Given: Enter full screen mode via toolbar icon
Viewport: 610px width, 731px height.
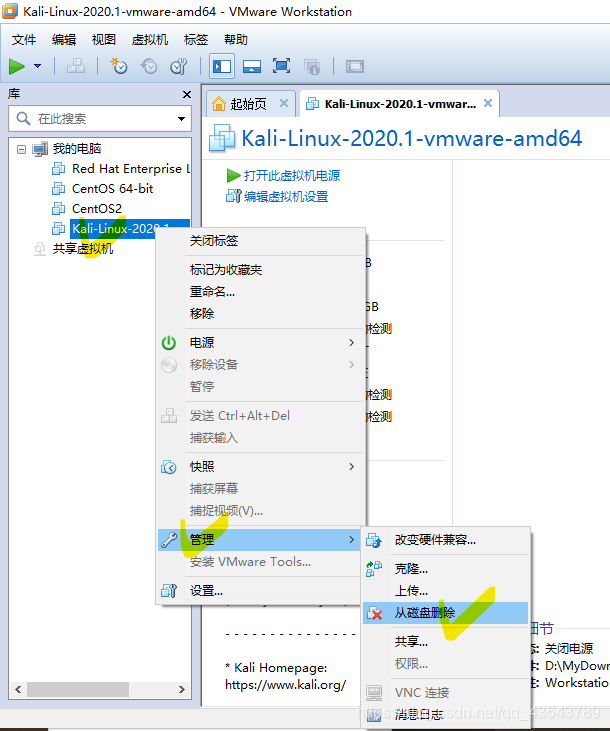Looking at the screenshot, I should tap(281, 66).
